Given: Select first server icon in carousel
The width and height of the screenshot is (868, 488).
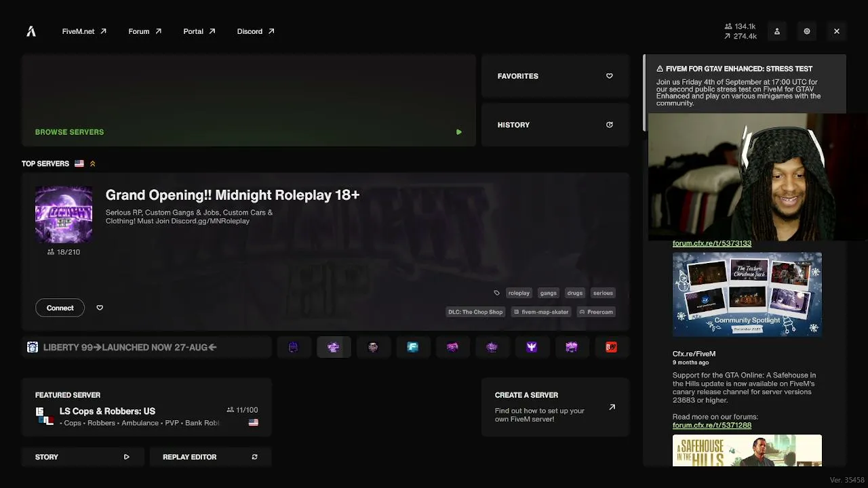Looking at the screenshot, I should pyautogui.click(x=293, y=347).
